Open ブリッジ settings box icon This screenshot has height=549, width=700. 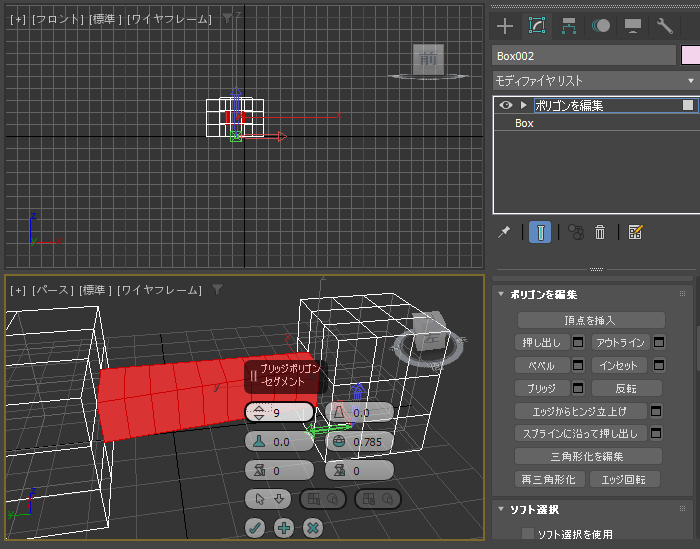click(578, 388)
